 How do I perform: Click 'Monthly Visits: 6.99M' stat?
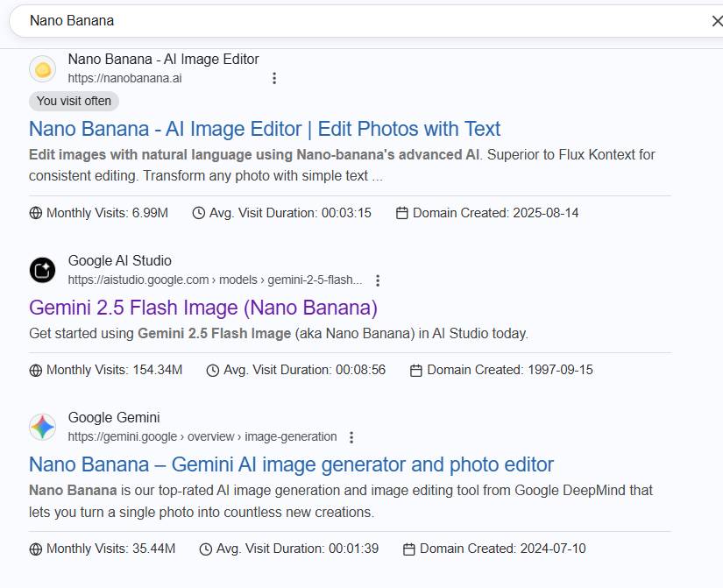(x=99, y=213)
